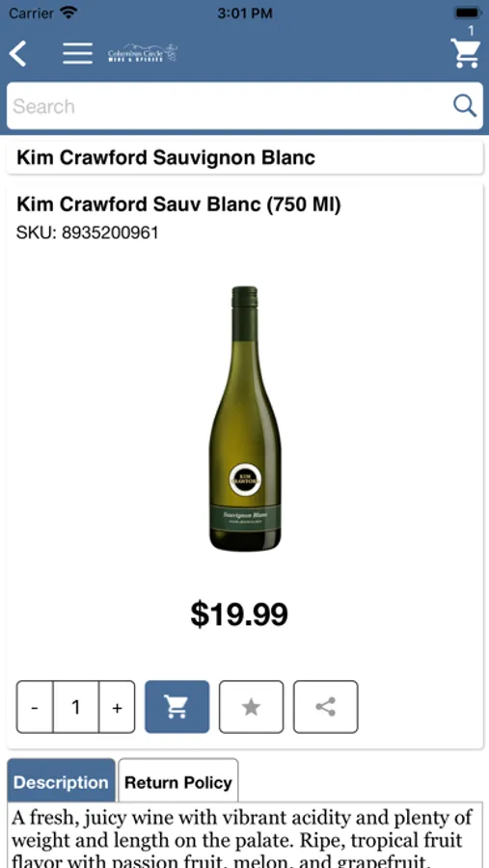
Task: Mark wine as favorite with star icon
Action: point(252,706)
